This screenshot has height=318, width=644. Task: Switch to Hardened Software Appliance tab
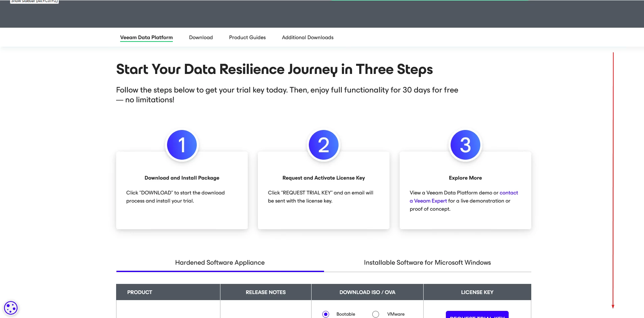pos(220,263)
